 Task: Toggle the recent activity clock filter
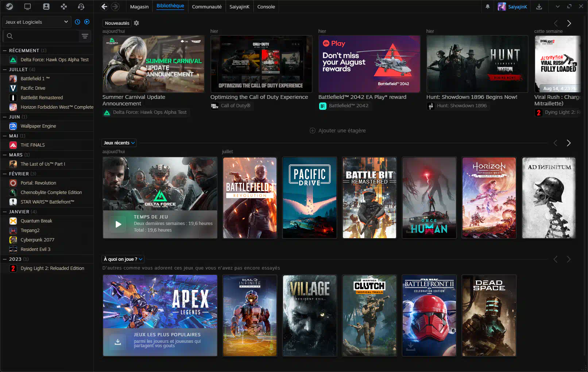click(77, 22)
